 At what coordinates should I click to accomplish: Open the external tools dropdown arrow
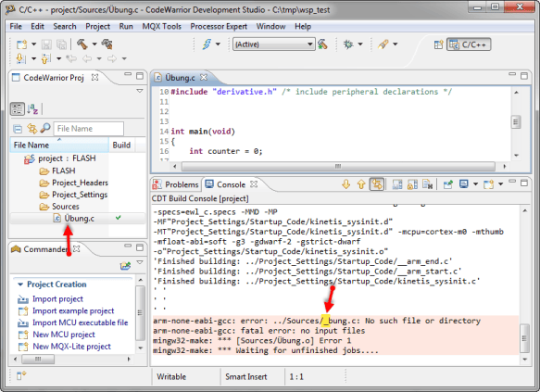[x=396, y=44]
